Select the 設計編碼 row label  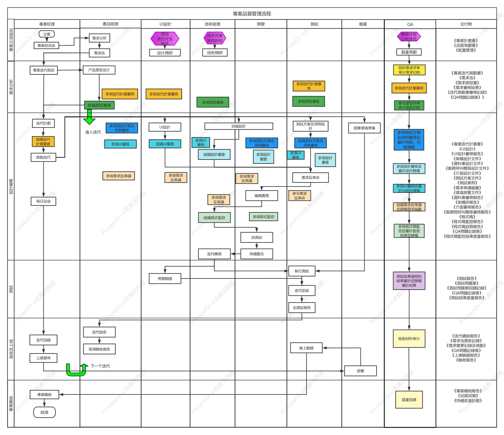[11, 186]
